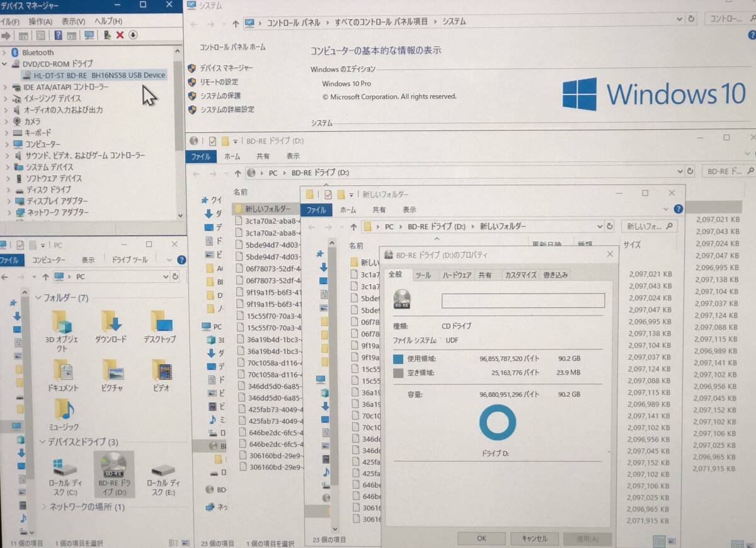
Task: Open システムの保護 link in System window
Action: click(220, 96)
